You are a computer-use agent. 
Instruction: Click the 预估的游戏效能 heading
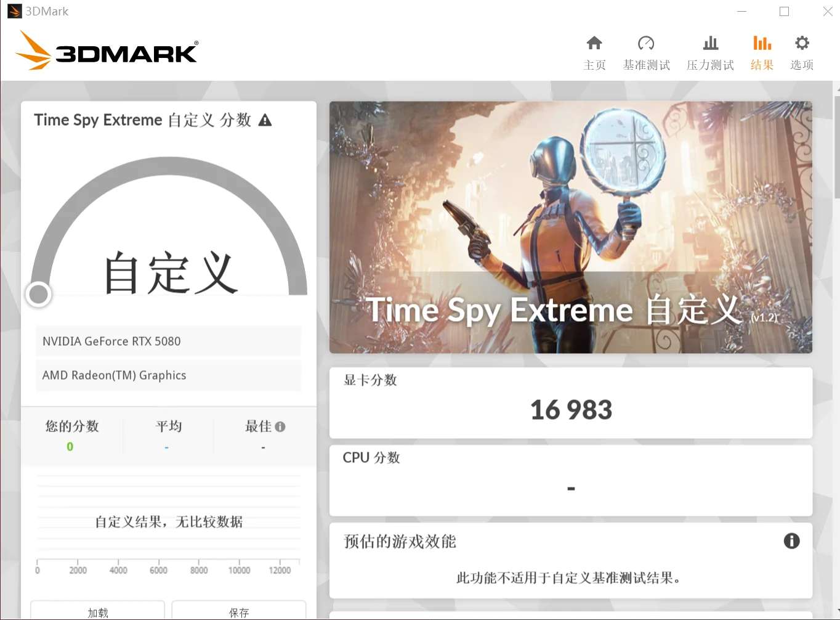pos(400,541)
